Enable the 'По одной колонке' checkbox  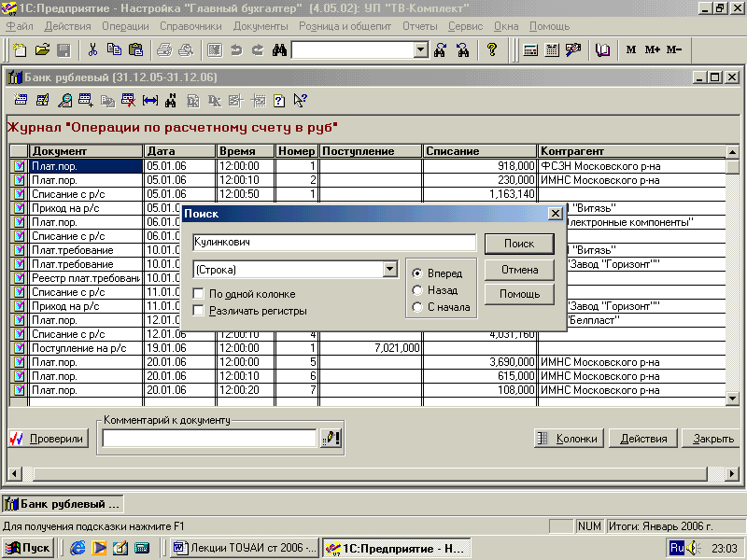tap(198, 294)
